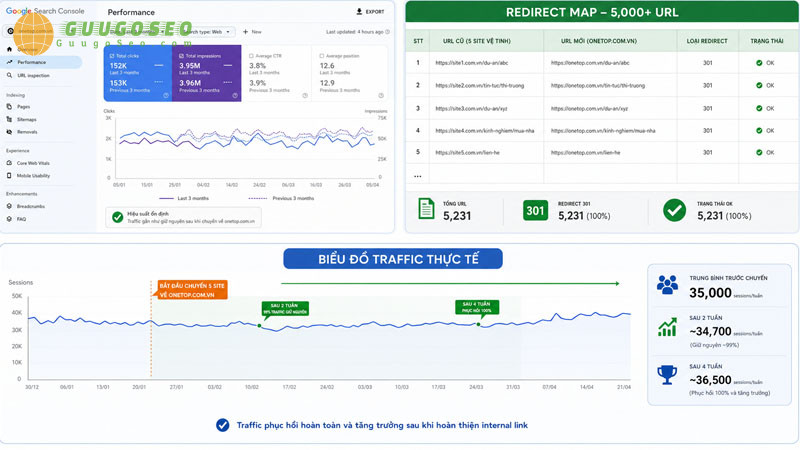800x450 pixels.
Task: Click the ~36,500 sessions value
Action: click(x=710, y=380)
